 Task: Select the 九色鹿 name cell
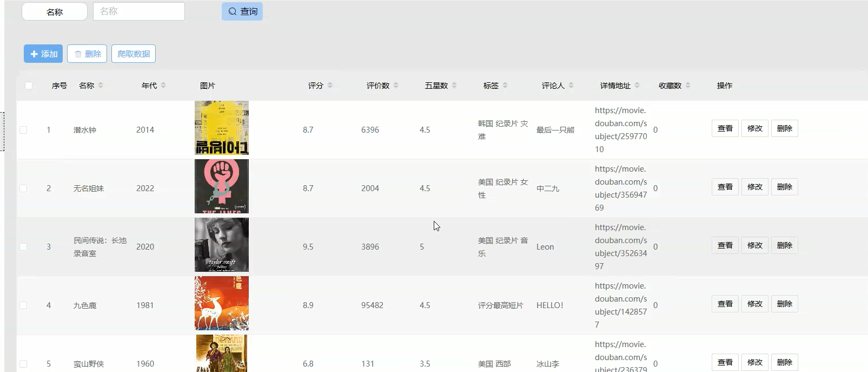pos(85,305)
